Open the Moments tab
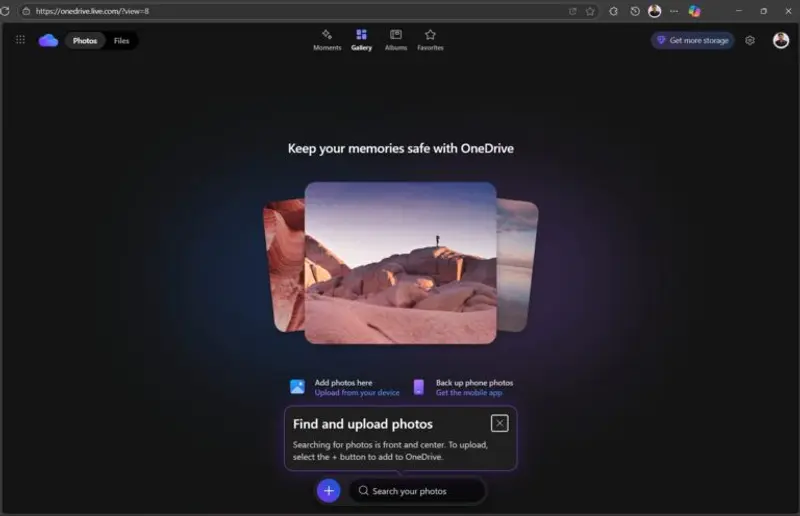This screenshot has height=516, width=800. (327, 40)
